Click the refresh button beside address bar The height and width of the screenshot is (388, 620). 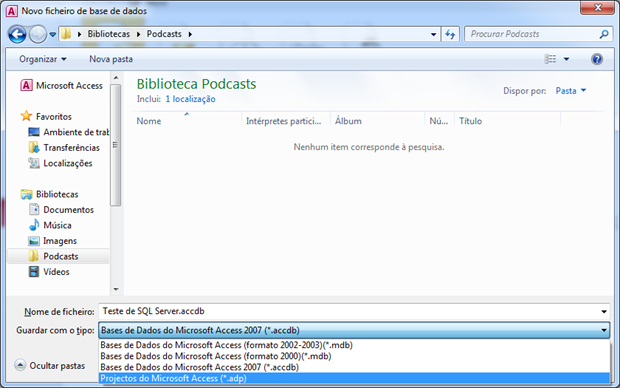450,34
